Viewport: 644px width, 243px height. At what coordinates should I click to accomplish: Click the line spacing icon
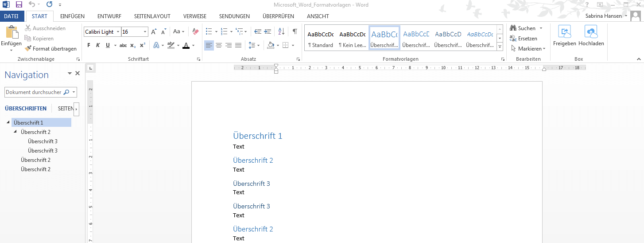[252, 45]
